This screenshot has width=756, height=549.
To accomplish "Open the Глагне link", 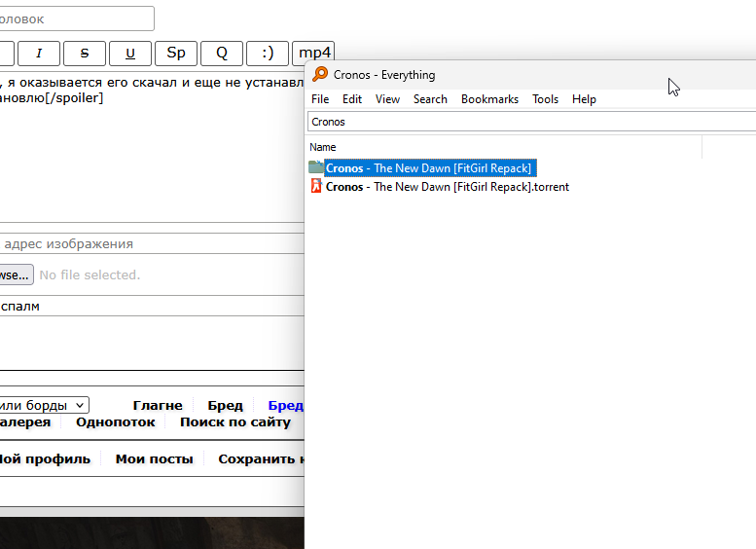I will (158, 405).
